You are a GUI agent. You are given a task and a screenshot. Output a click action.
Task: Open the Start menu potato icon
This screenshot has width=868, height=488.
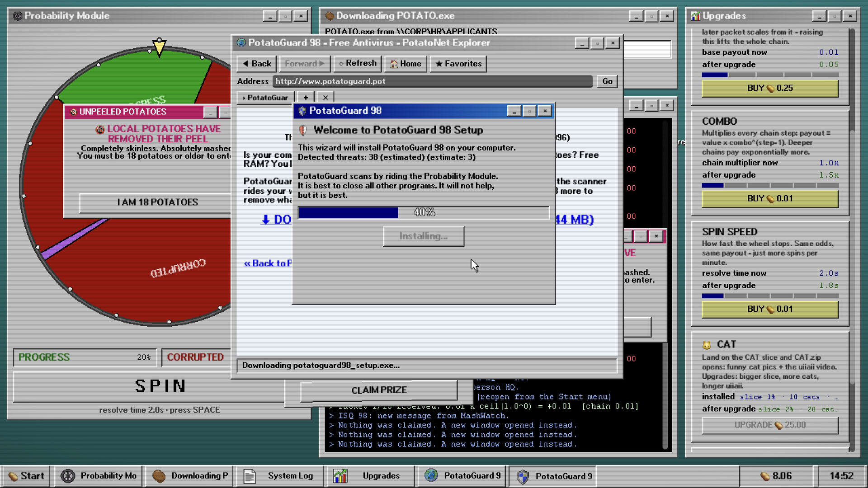(13, 476)
